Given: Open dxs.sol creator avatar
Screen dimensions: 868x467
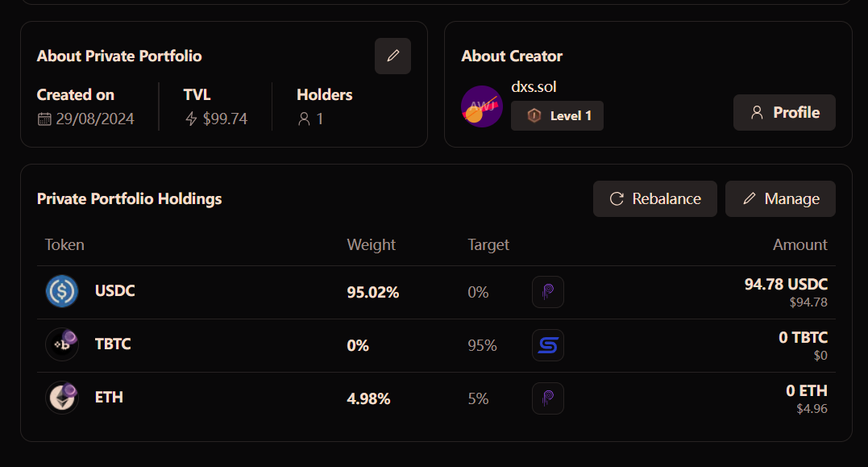Looking at the screenshot, I should coord(482,106).
